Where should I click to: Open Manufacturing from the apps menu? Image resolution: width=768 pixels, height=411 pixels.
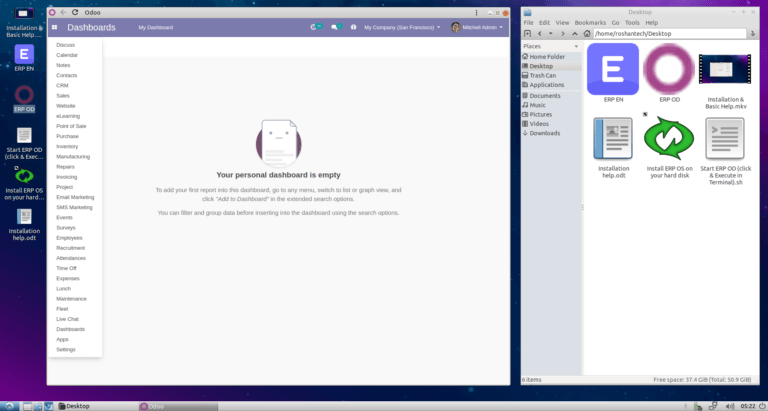tap(73, 157)
